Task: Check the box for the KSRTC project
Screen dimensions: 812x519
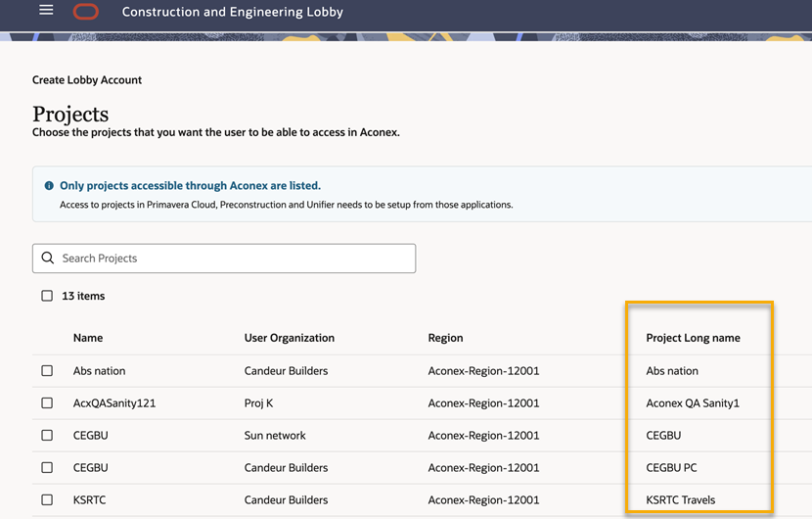Action: pos(47,499)
